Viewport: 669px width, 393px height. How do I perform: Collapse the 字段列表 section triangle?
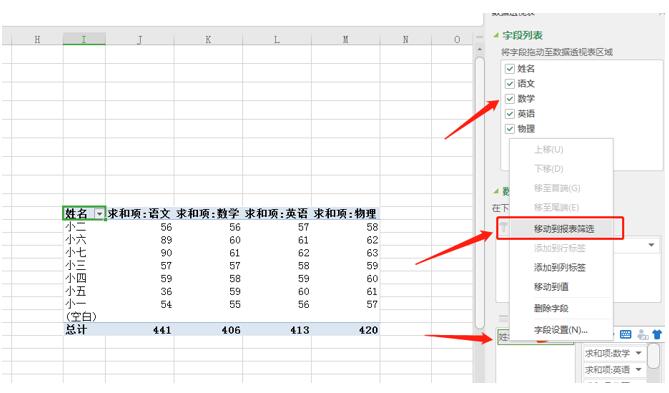coord(496,35)
